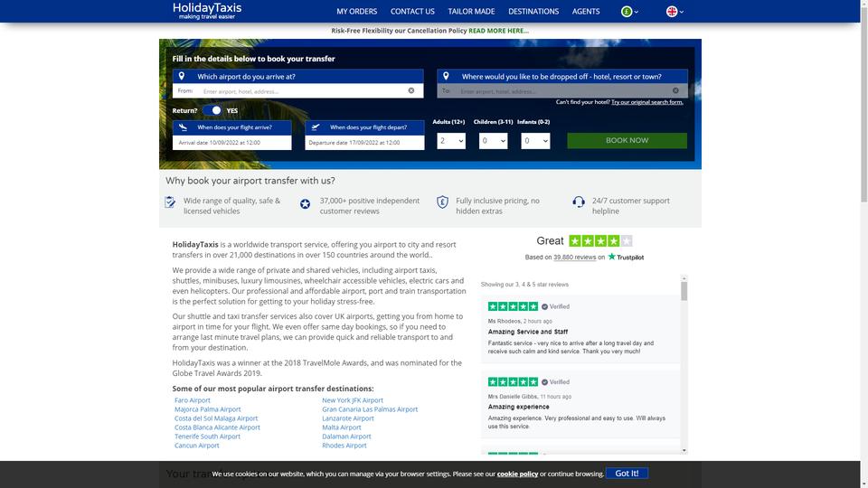This screenshot has height=488, width=868.
Task: Go to CONTACT US page
Action: (412, 11)
